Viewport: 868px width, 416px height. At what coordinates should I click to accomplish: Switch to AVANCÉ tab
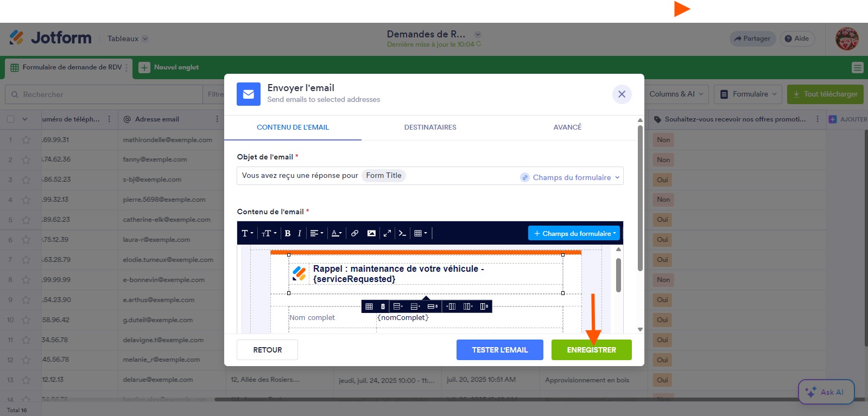click(567, 127)
